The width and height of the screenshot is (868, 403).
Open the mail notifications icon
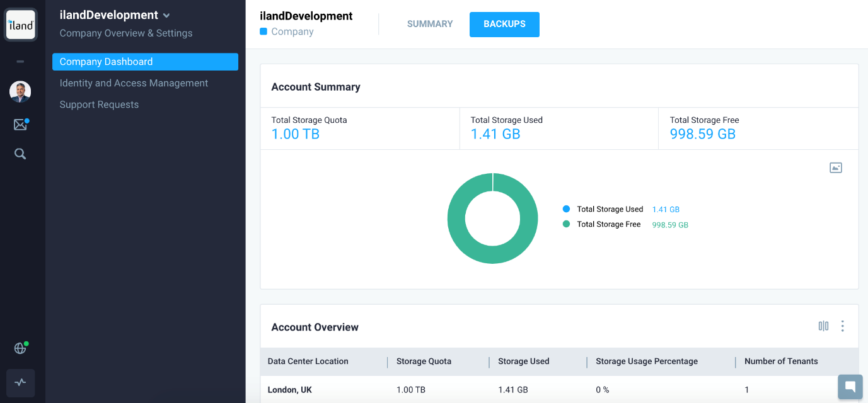(20, 125)
